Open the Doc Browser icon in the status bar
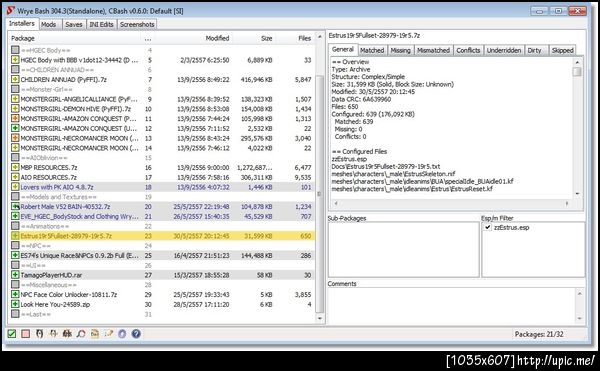Image resolution: width=600 pixels, height=371 pixels. [x=95, y=334]
